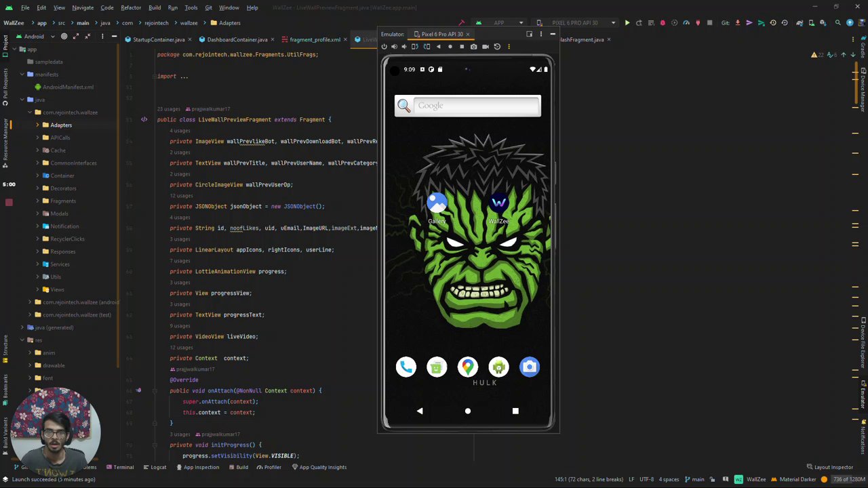Open App Quality Insights window
The width and height of the screenshot is (868, 488).
(x=319, y=467)
